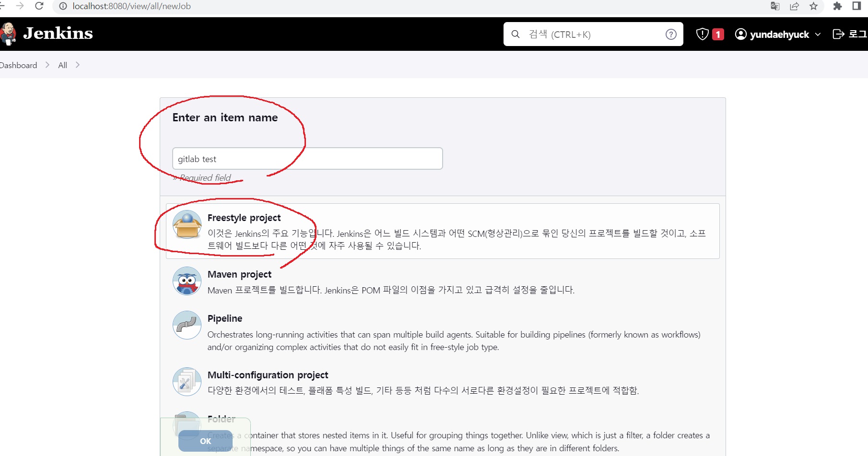Choose Freestyle project title
The width and height of the screenshot is (868, 456).
click(244, 218)
